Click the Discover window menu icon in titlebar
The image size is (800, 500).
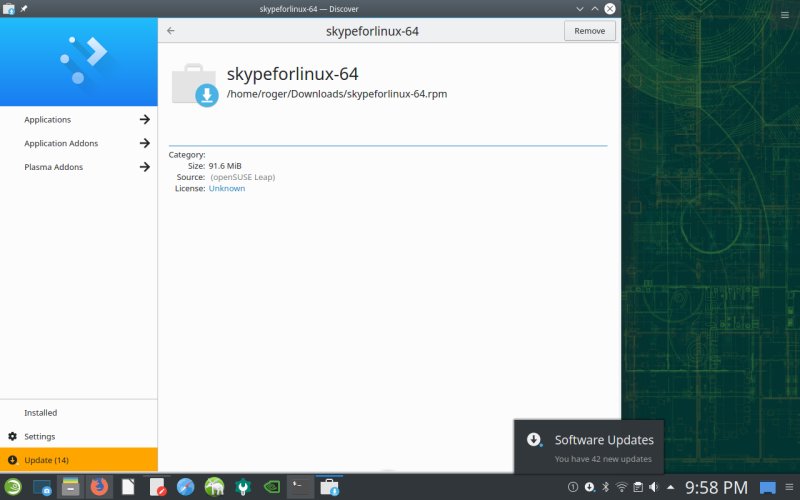(9, 9)
